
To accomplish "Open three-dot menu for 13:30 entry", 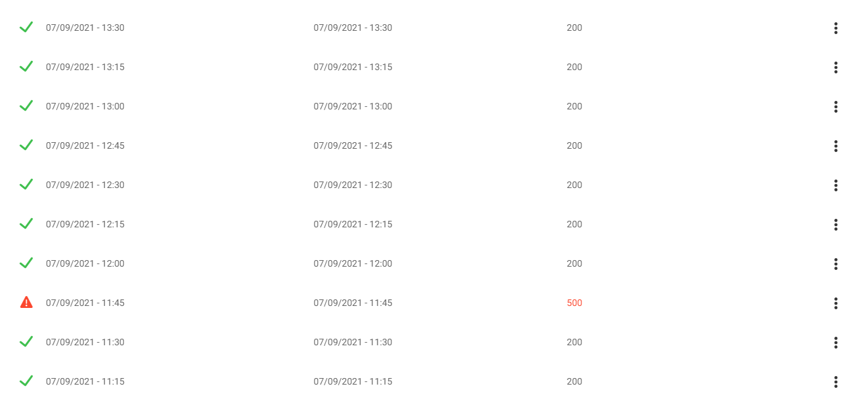I will (835, 28).
